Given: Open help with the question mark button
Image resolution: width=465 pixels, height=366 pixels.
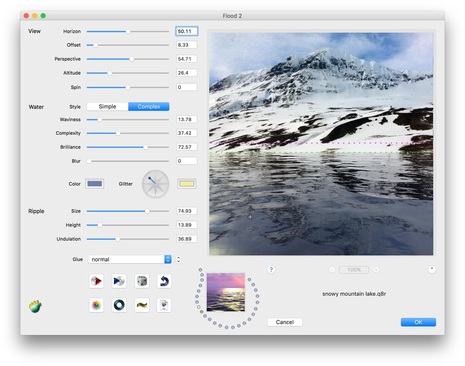Looking at the screenshot, I should 271,269.
